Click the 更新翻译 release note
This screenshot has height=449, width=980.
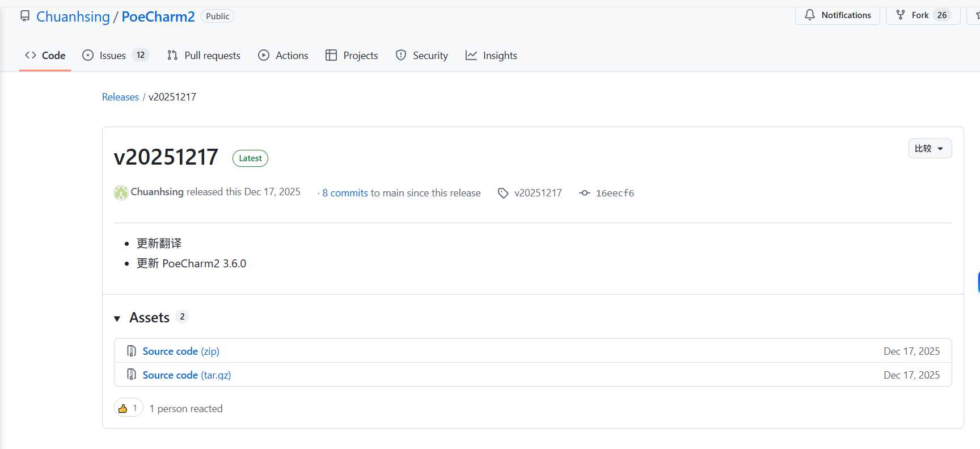click(x=159, y=244)
